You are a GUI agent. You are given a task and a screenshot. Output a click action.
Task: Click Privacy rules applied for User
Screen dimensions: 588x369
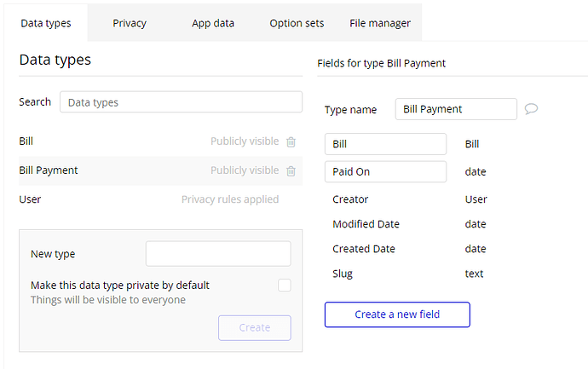point(230,199)
